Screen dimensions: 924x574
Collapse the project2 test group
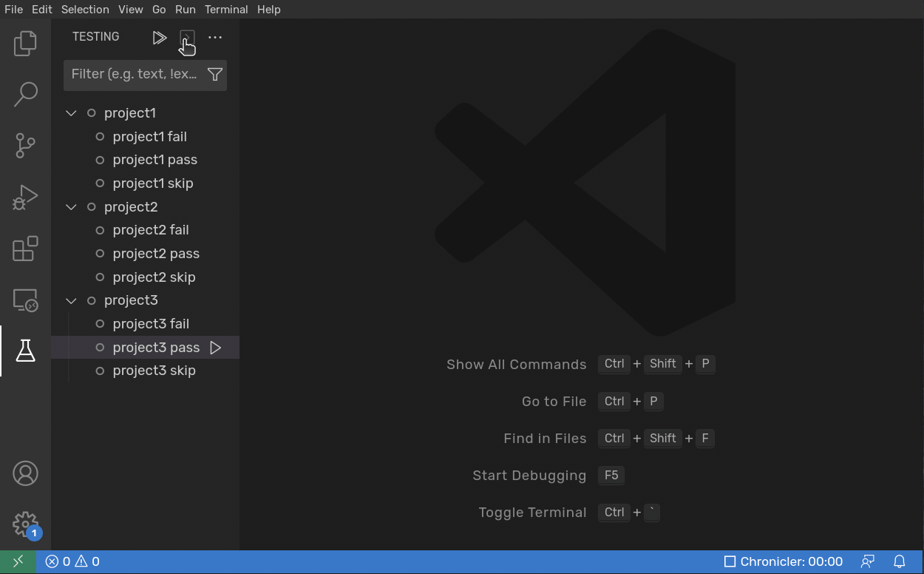[x=70, y=206]
